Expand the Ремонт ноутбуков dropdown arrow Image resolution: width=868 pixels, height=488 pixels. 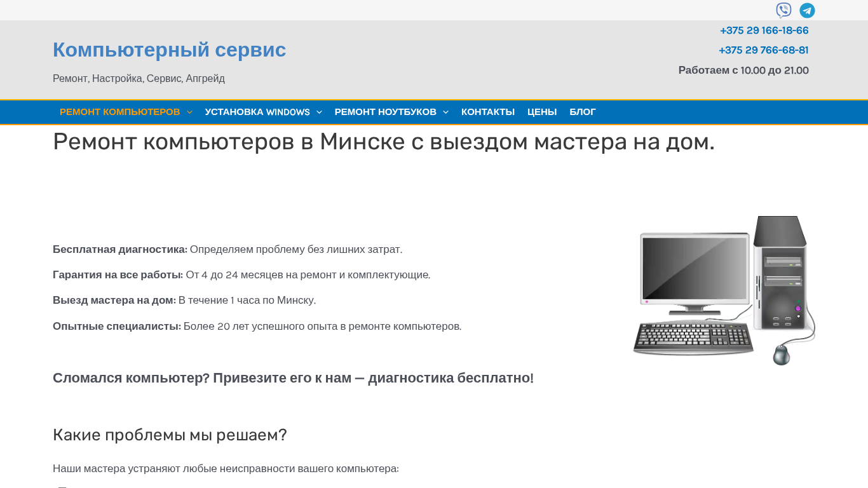[445, 112]
